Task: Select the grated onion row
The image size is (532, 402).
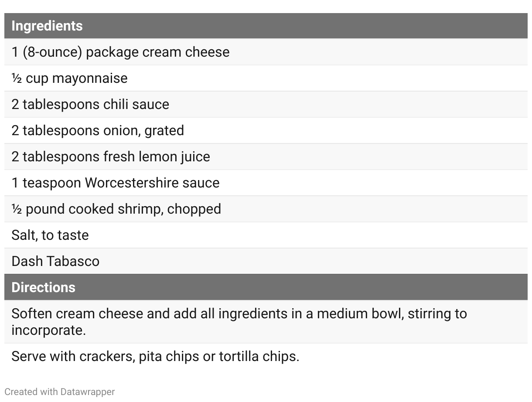Action: tap(98, 130)
